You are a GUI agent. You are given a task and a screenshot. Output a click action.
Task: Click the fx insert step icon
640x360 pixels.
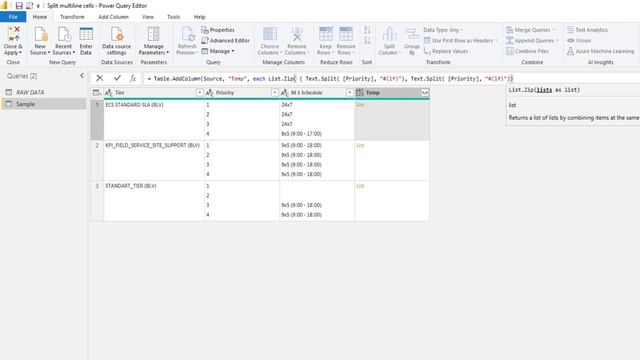[133, 78]
